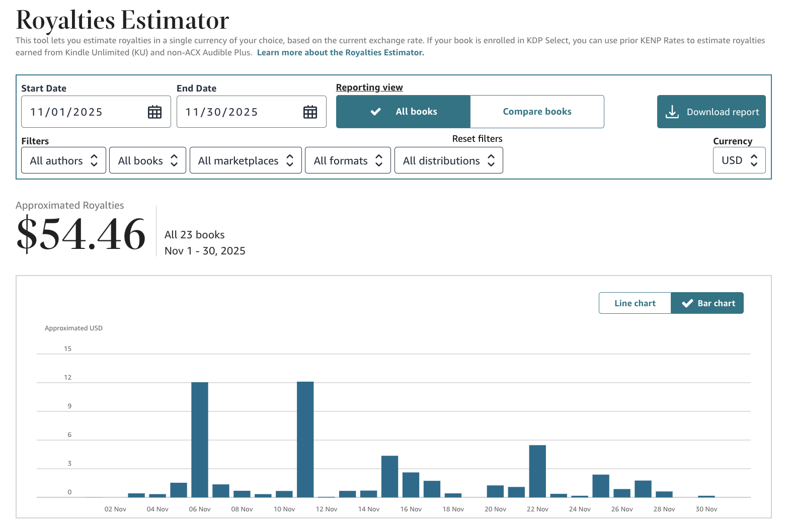
Task: Select the Bar chart view option
Action: tap(707, 303)
